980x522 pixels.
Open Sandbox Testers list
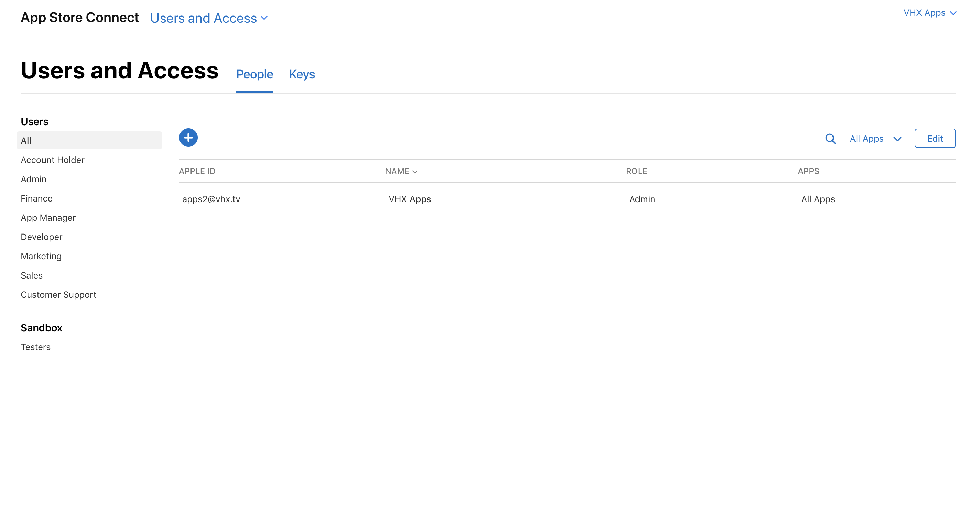pyautogui.click(x=35, y=347)
